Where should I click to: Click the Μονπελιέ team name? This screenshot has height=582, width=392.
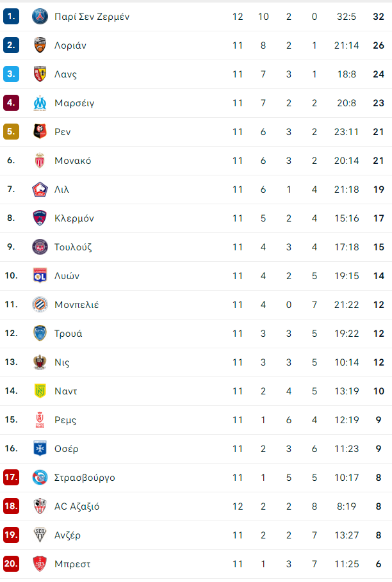[x=76, y=305]
